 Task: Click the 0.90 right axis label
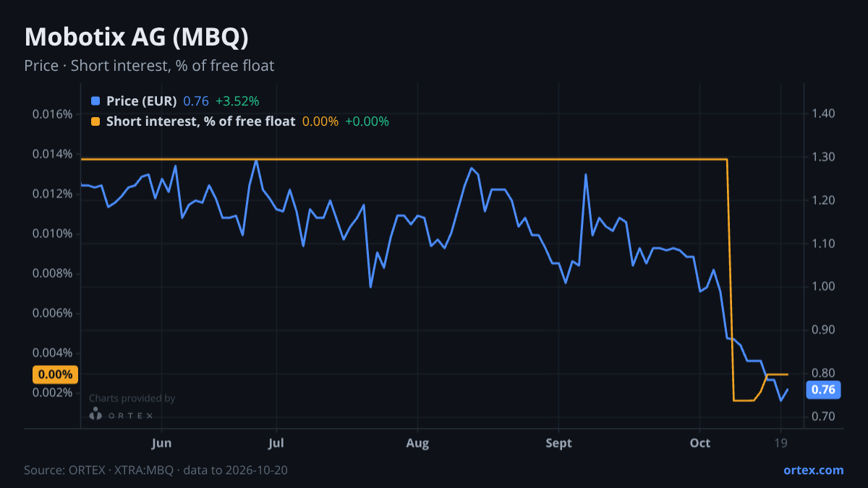(x=824, y=330)
